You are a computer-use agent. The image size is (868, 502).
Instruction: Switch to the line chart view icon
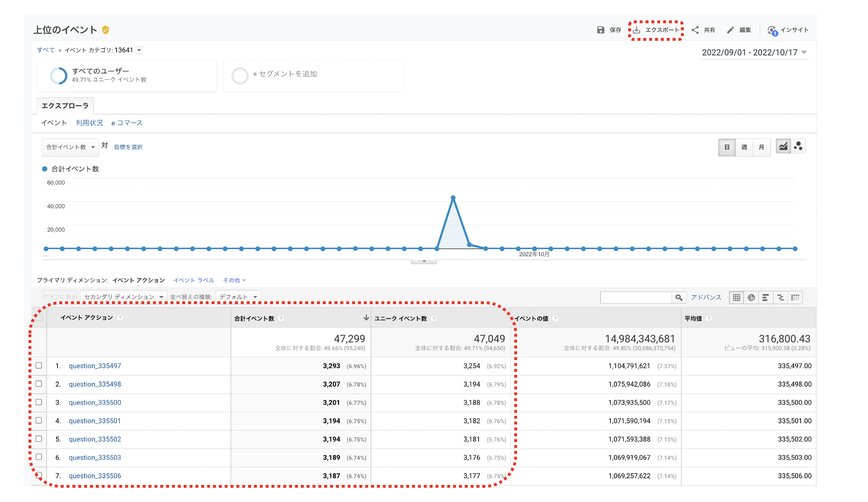[x=783, y=147]
